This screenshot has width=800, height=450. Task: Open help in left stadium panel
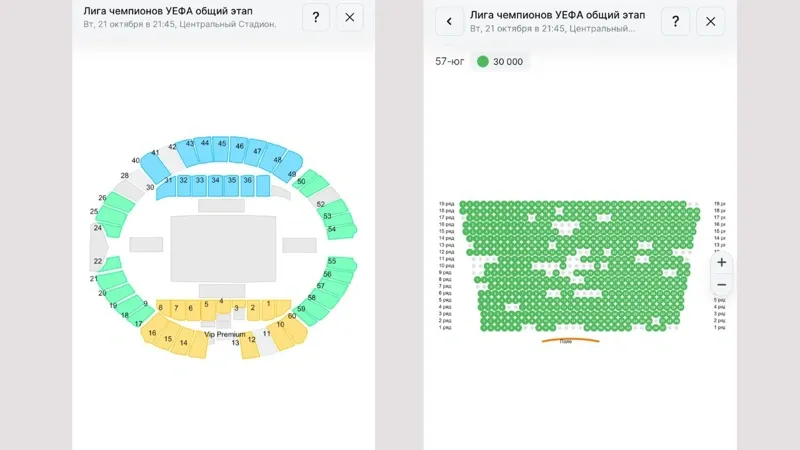316,17
